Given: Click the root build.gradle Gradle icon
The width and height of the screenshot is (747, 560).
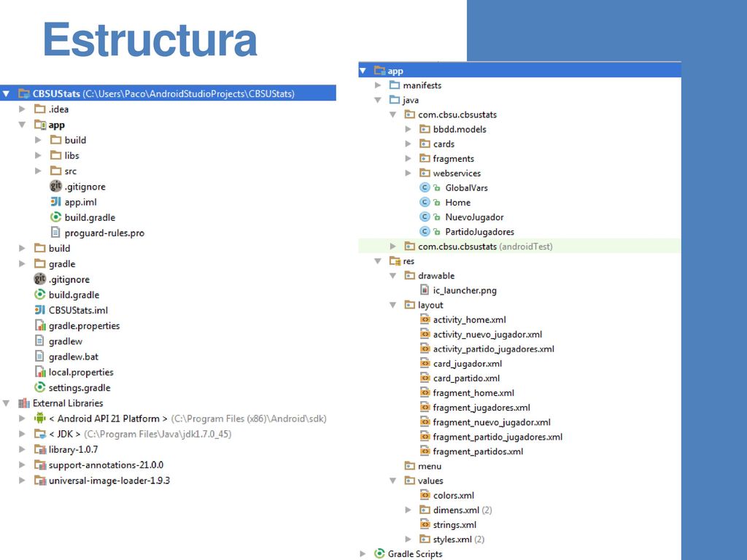Looking at the screenshot, I should pyautogui.click(x=40, y=295).
